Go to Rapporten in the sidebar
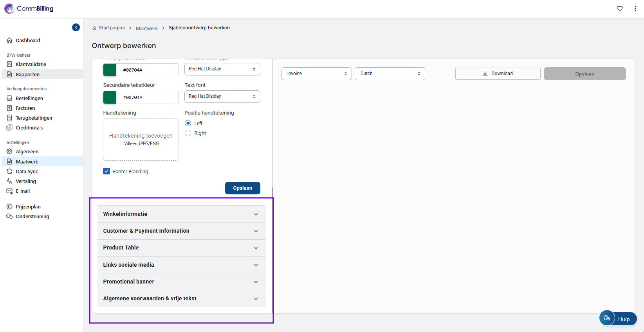 [x=27, y=74]
